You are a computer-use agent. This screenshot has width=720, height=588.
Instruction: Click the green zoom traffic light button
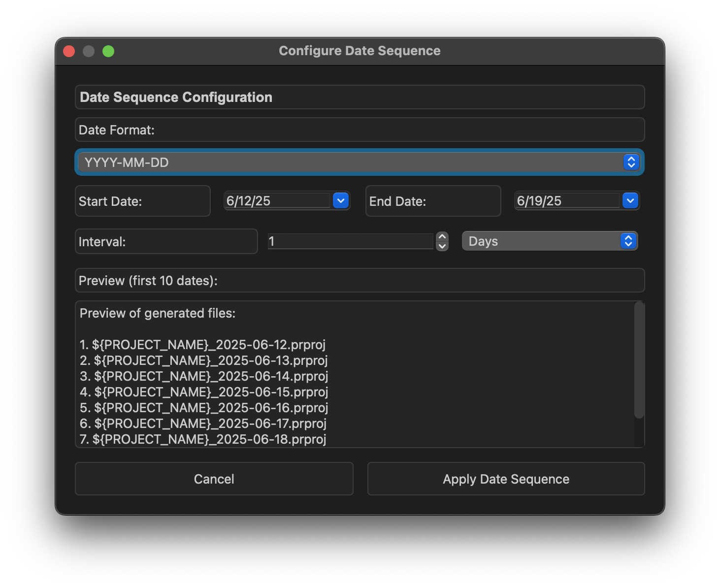click(x=109, y=51)
